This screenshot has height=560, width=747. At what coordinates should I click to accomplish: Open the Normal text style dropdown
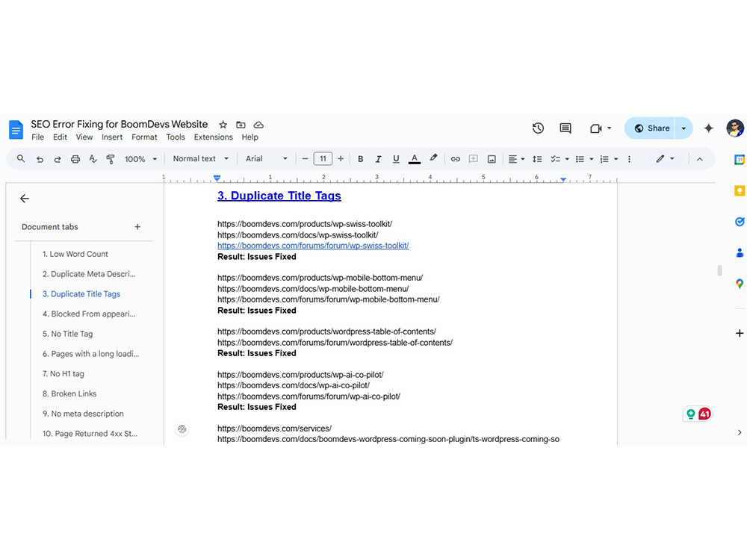pos(200,158)
